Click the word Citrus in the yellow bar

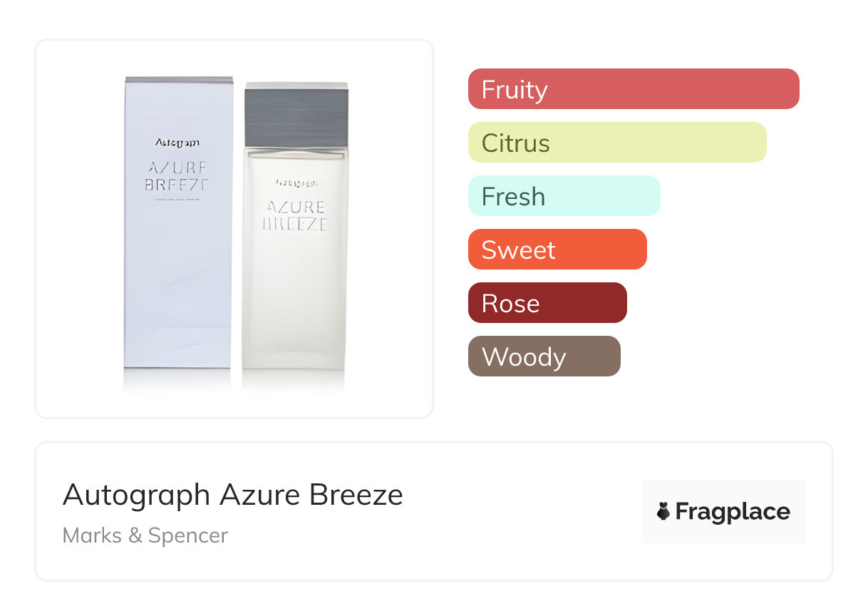(516, 143)
